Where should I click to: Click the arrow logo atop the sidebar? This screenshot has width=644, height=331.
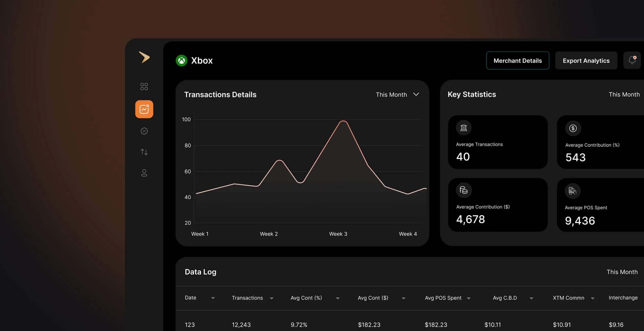pyautogui.click(x=144, y=57)
